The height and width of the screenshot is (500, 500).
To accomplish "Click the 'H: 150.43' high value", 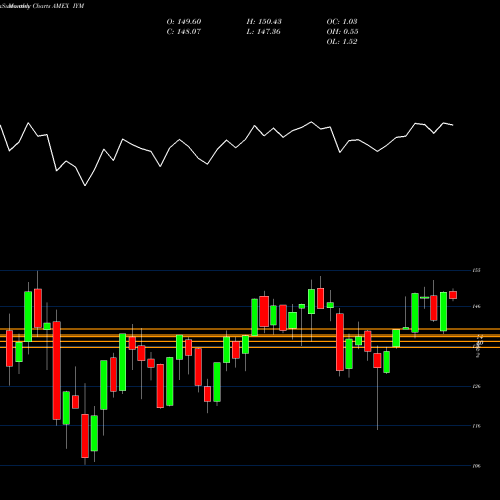I will (264, 22).
